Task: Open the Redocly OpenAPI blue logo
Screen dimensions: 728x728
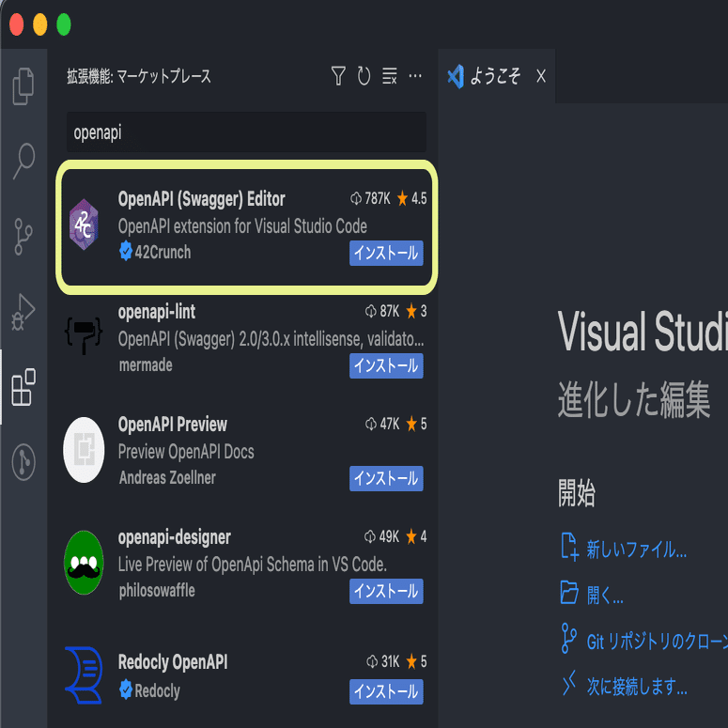Action: [x=84, y=675]
